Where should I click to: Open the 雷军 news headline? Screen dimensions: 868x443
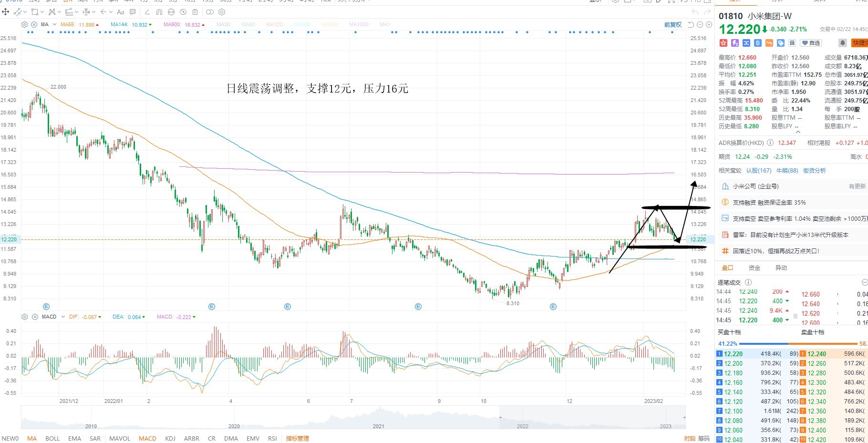click(x=792, y=235)
